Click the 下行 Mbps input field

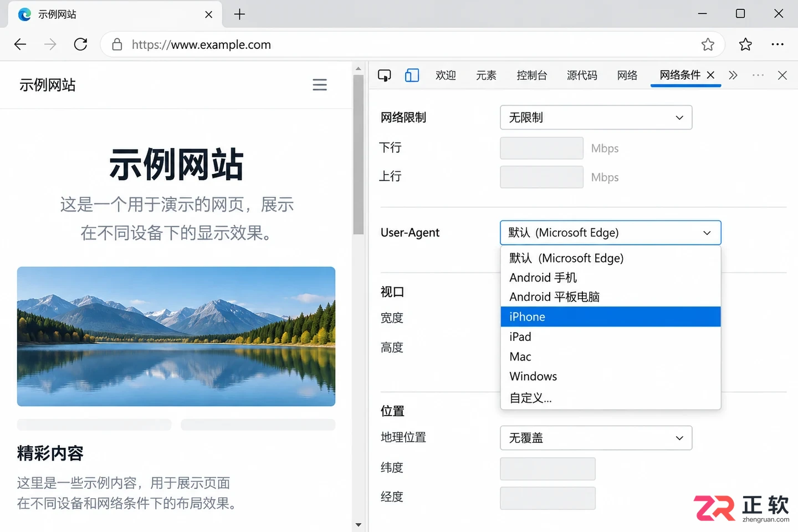coord(541,148)
